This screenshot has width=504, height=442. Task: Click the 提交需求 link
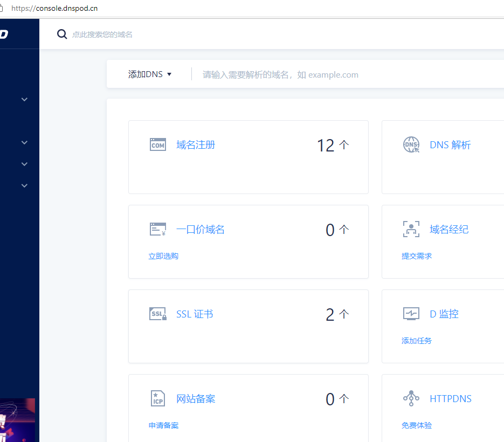(417, 256)
